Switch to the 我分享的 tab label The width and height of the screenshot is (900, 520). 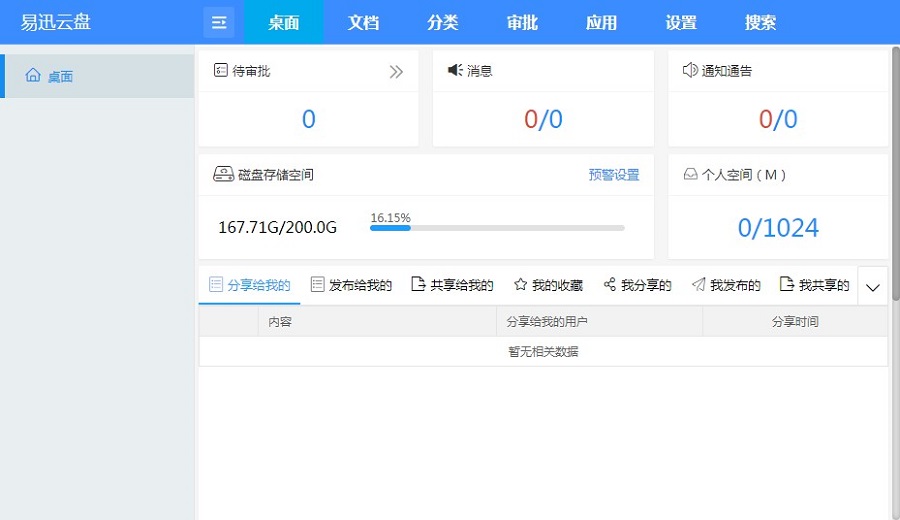(646, 285)
